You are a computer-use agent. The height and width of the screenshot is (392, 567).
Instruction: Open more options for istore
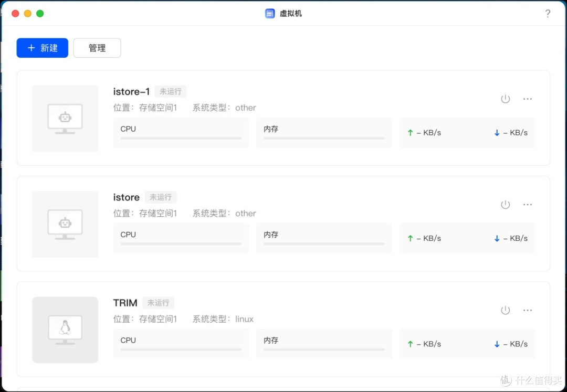point(528,205)
